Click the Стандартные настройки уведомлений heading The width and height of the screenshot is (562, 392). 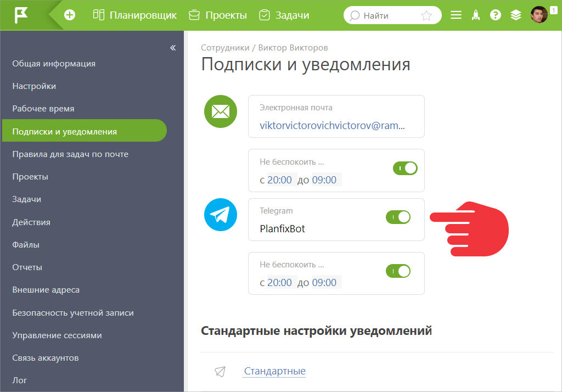click(x=316, y=331)
